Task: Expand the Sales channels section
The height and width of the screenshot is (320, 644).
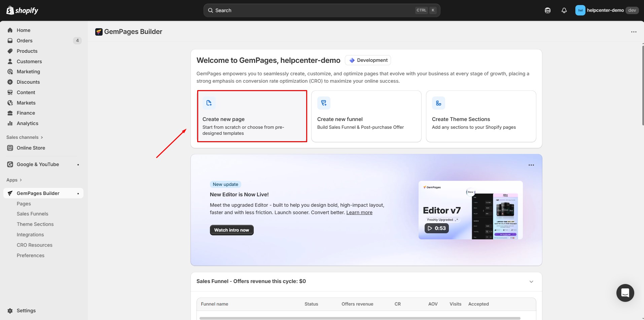Action: pyautogui.click(x=25, y=137)
